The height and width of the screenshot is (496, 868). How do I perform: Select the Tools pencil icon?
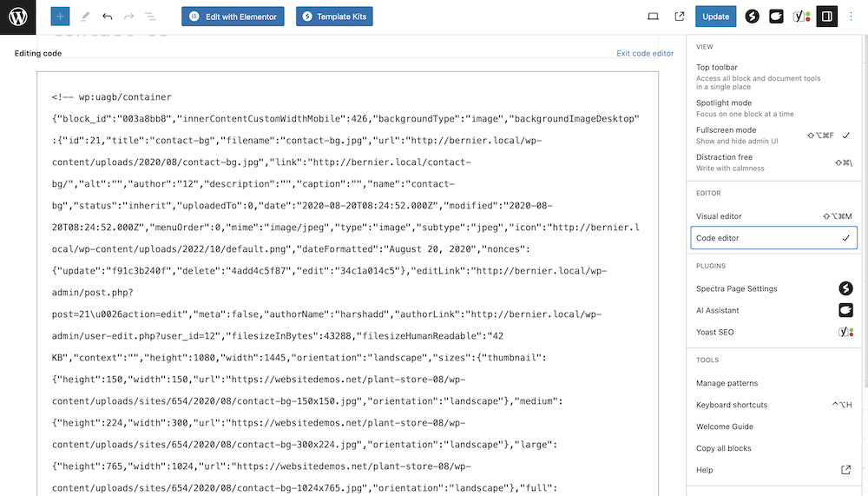(85, 17)
